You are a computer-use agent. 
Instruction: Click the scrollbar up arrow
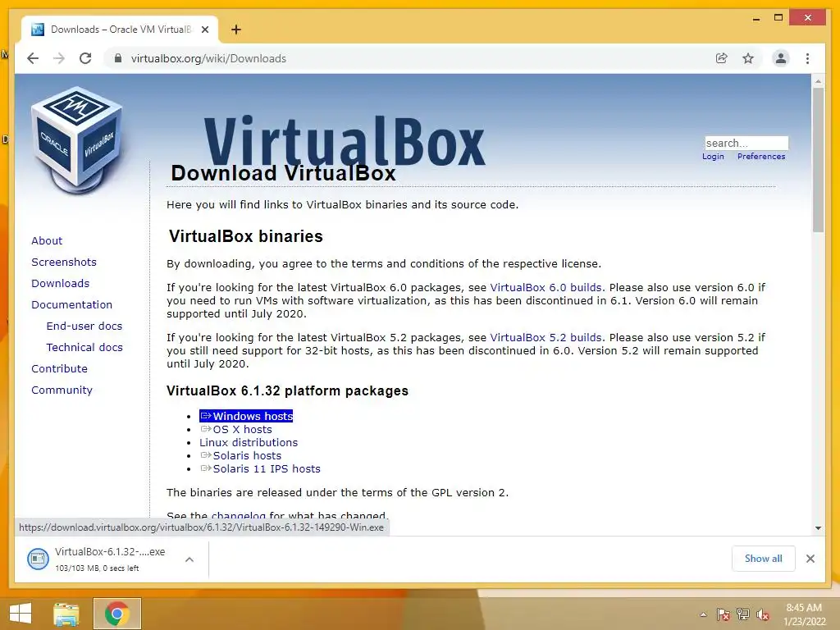[x=818, y=81]
